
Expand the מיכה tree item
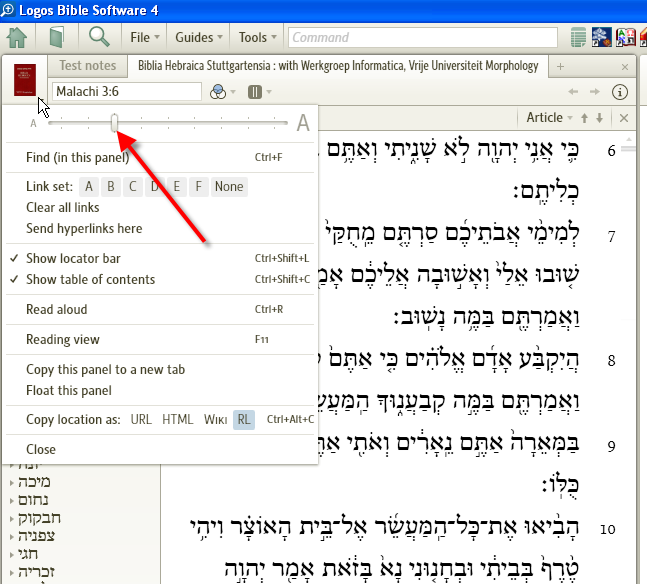point(12,482)
